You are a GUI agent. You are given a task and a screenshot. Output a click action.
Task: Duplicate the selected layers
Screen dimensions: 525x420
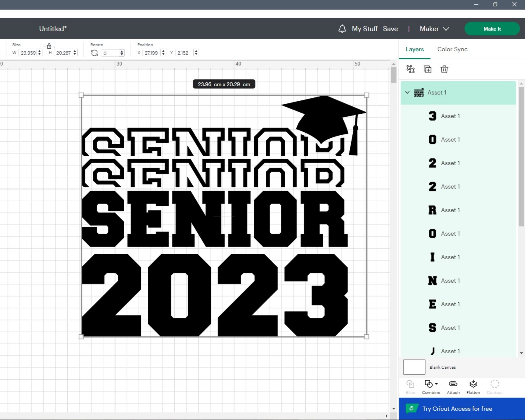[428, 69]
